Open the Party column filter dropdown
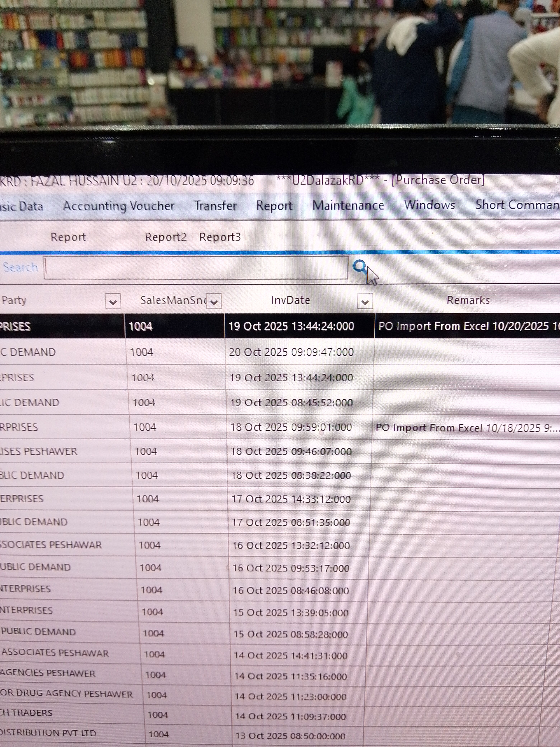The image size is (560, 747). click(x=113, y=301)
